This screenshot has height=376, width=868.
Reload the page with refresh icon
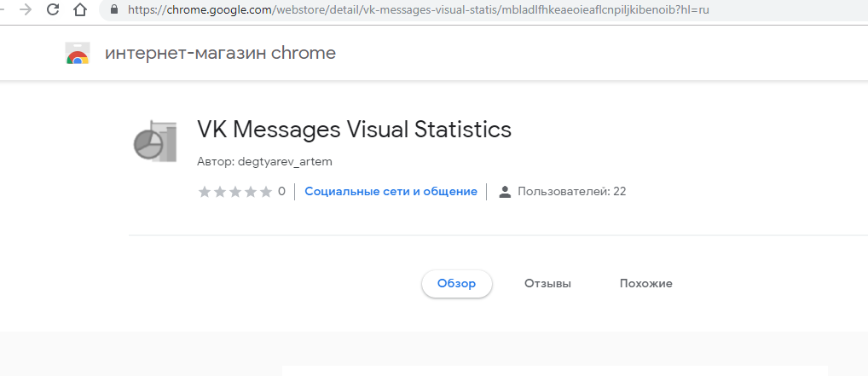coord(53,9)
